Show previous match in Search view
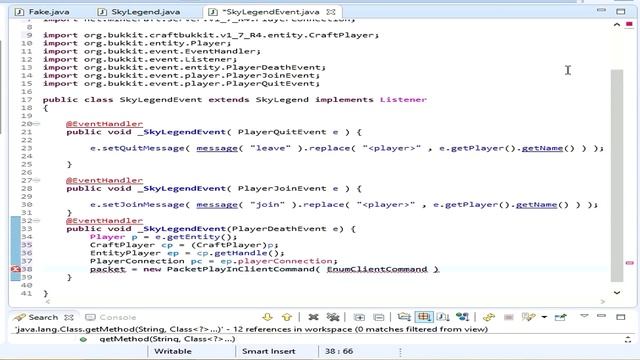640x360 pixels. point(287,317)
